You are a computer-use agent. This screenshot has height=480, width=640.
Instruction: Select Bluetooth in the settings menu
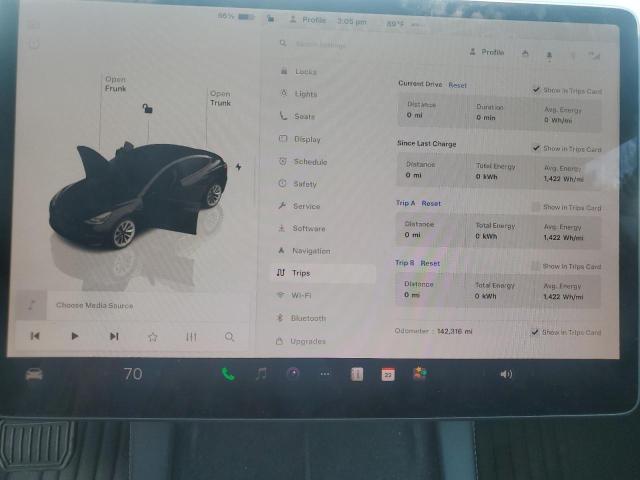pyautogui.click(x=307, y=318)
